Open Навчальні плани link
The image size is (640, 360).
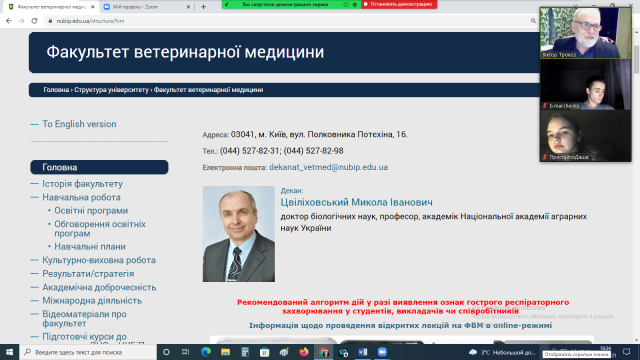pyautogui.click(x=90, y=247)
